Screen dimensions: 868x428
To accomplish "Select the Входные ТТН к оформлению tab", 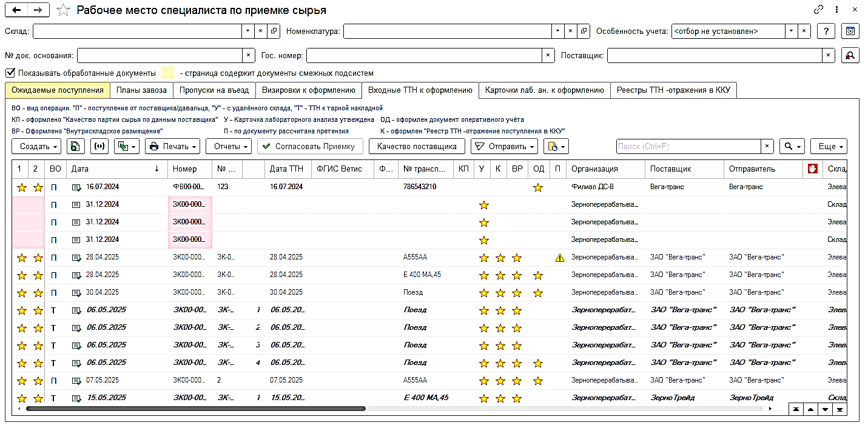I will pyautogui.click(x=420, y=90).
